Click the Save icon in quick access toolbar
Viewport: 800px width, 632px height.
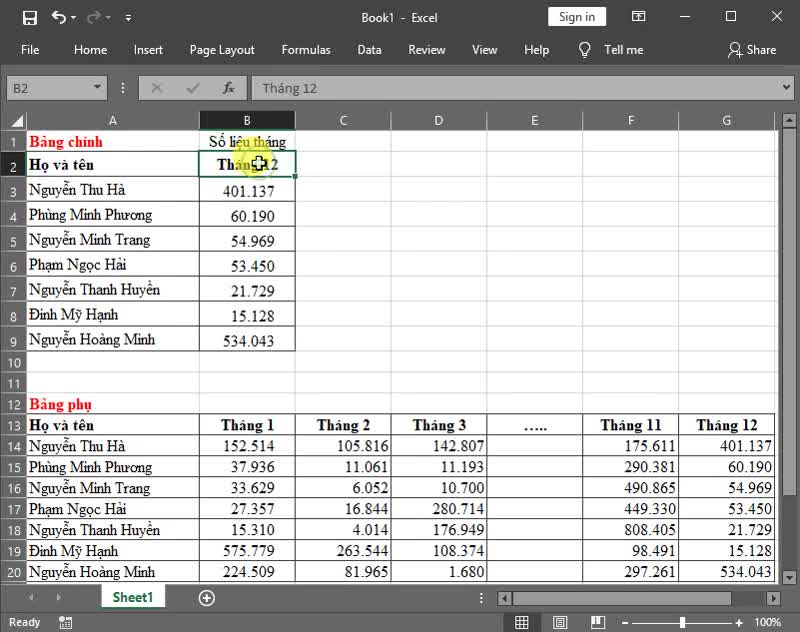pyautogui.click(x=30, y=18)
